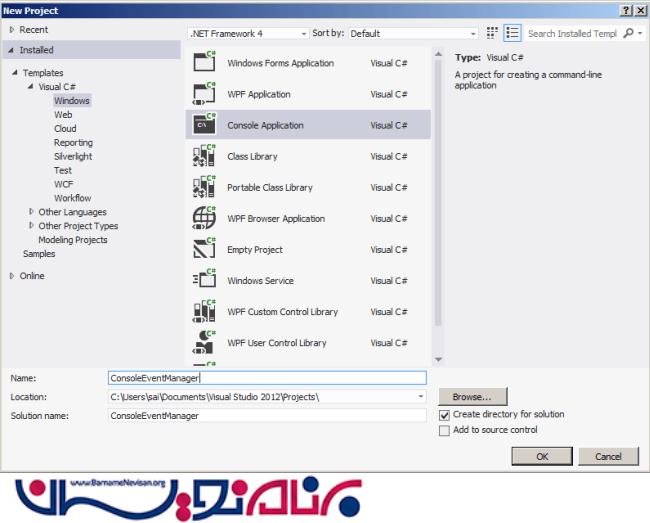This screenshot has height=523, width=650.
Task: Enable Add to source control checkbox
Action: click(445, 430)
